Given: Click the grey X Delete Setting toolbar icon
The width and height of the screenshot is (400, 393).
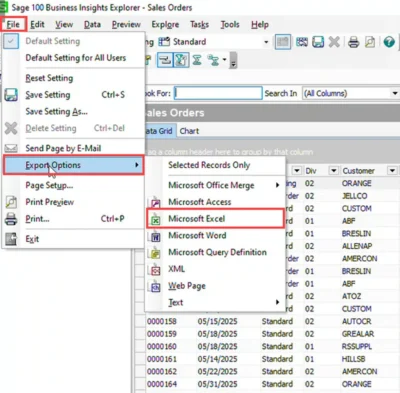Looking at the screenshot, I should point(334,42).
